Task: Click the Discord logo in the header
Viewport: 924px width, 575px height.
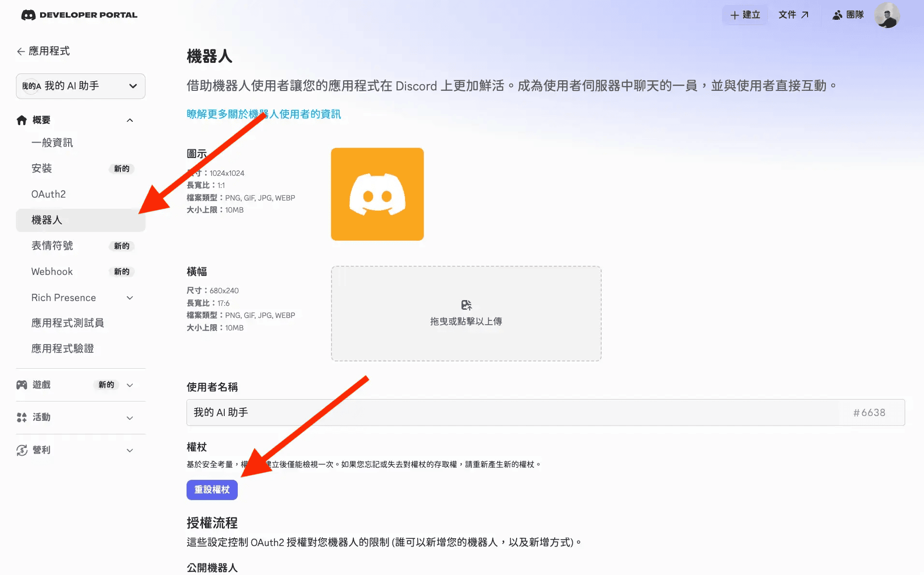Action: click(x=28, y=15)
